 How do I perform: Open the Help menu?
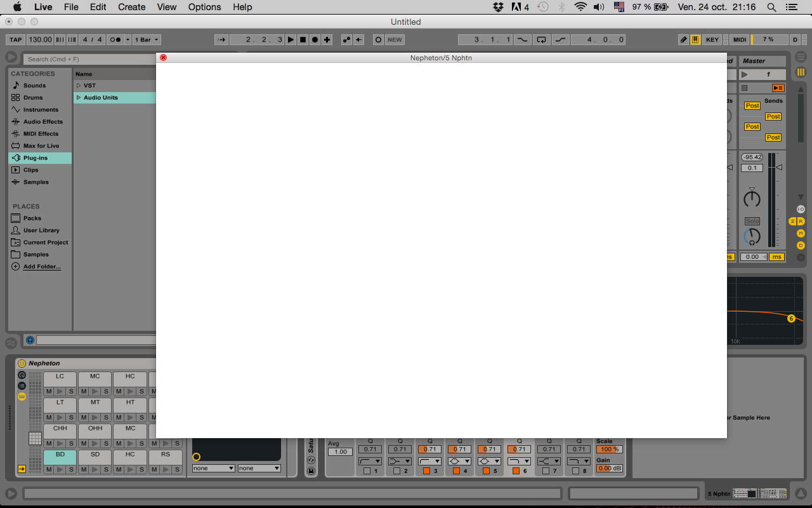pyautogui.click(x=242, y=7)
